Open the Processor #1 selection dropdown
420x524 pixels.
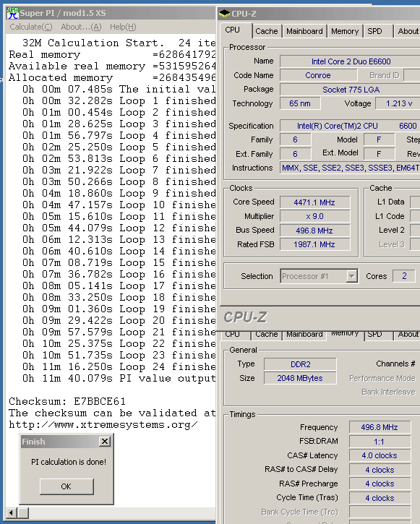click(x=351, y=276)
